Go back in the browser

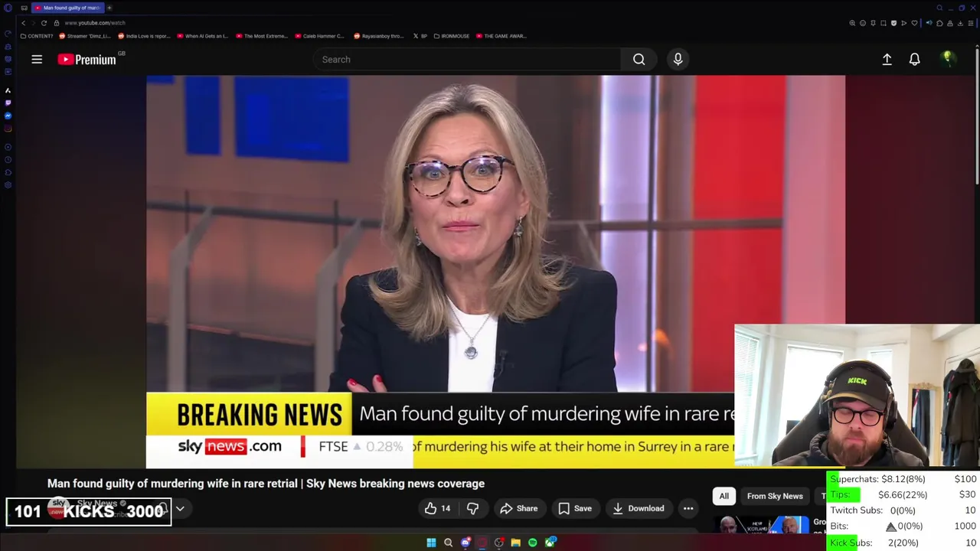(x=23, y=23)
